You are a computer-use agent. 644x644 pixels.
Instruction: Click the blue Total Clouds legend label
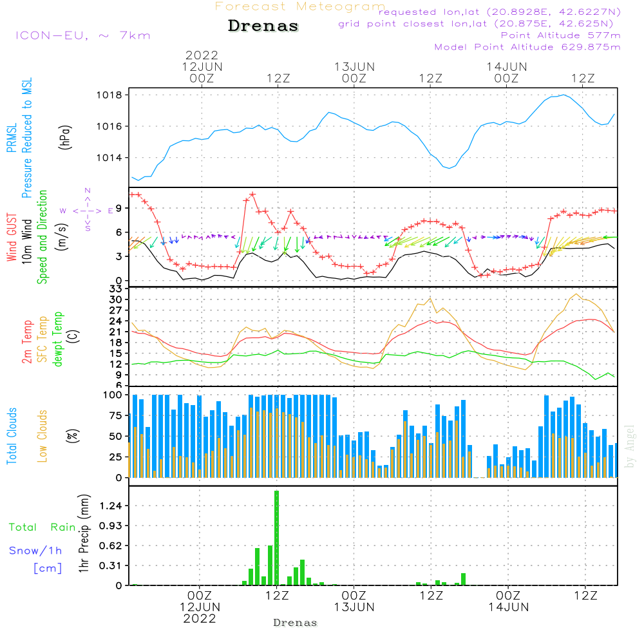click(12, 436)
